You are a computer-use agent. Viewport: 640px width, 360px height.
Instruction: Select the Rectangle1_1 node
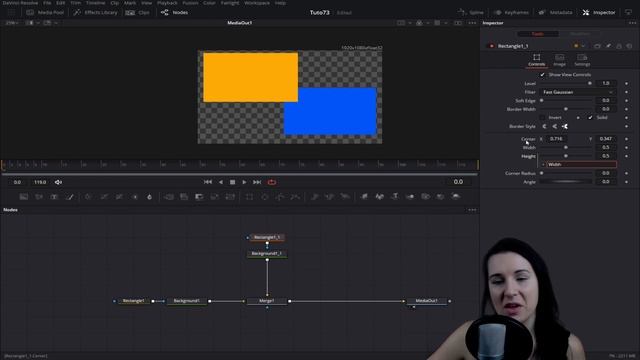[267, 237]
